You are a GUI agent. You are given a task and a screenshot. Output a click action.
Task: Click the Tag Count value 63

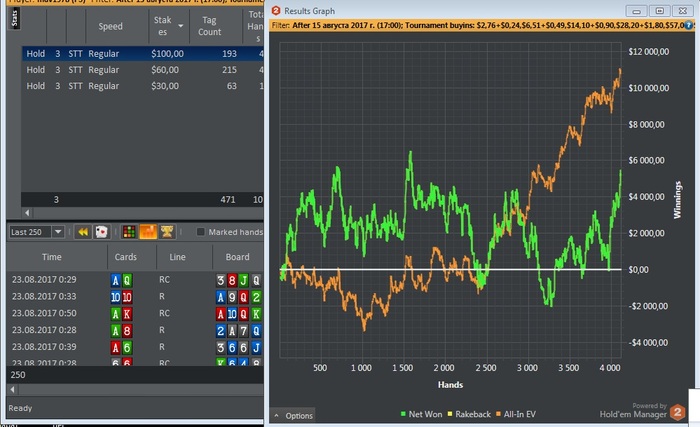pyautogui.click(x=232, y=86)
